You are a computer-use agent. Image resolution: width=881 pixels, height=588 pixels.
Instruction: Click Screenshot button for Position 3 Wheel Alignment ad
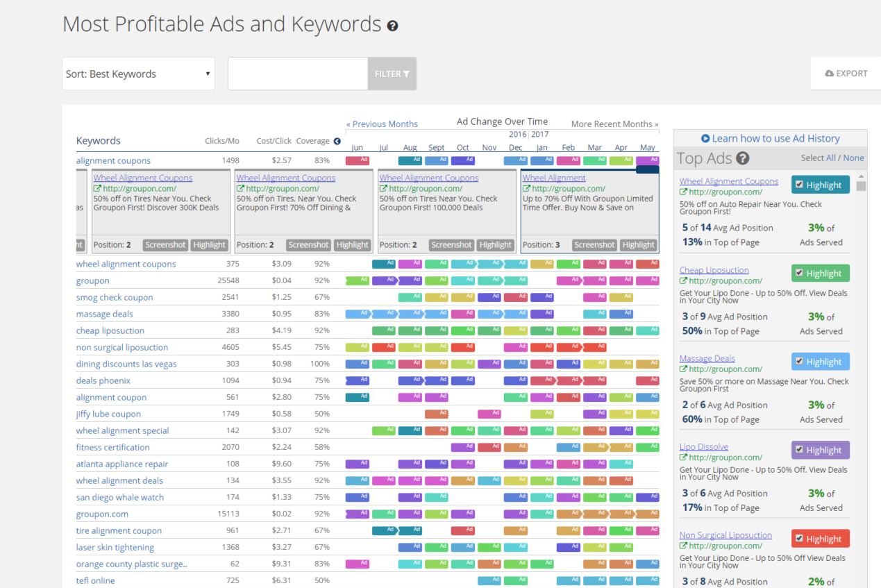tap(594, 245)
